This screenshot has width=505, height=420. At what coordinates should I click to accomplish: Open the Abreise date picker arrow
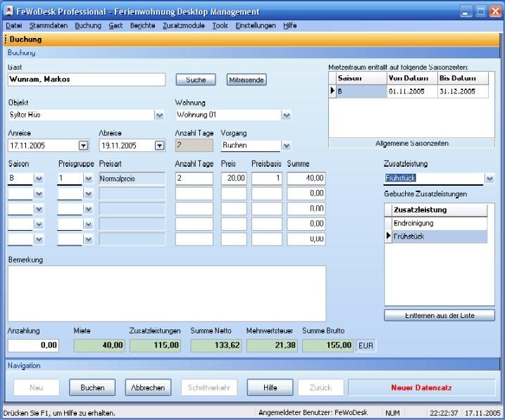(x=159, y=146)
